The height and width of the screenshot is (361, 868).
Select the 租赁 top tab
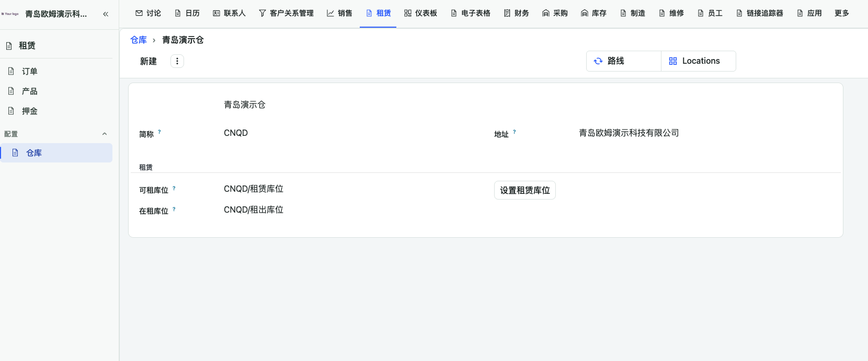point(378,13)
